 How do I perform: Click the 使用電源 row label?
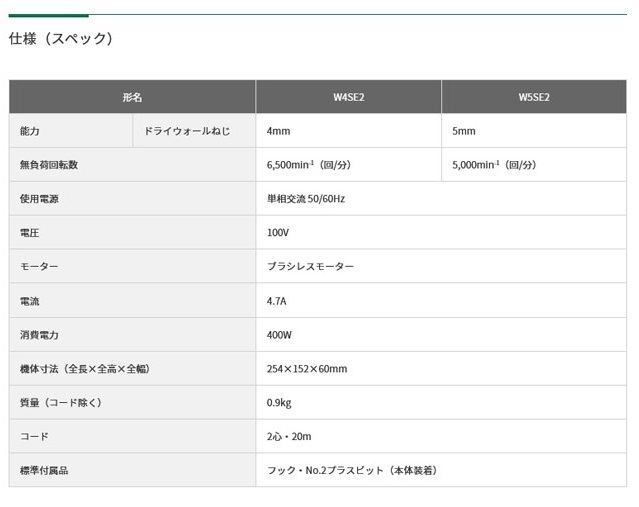[x=132, y=198]
